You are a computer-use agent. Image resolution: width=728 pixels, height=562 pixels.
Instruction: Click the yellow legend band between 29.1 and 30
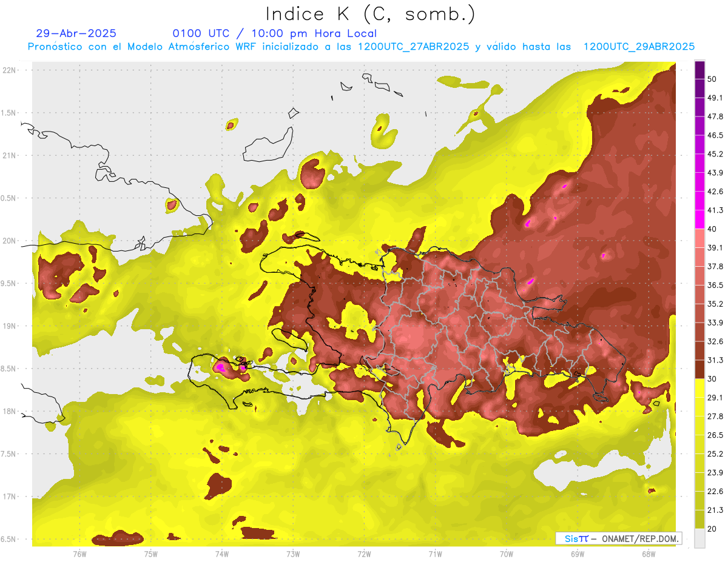click(x=699, y=388)
